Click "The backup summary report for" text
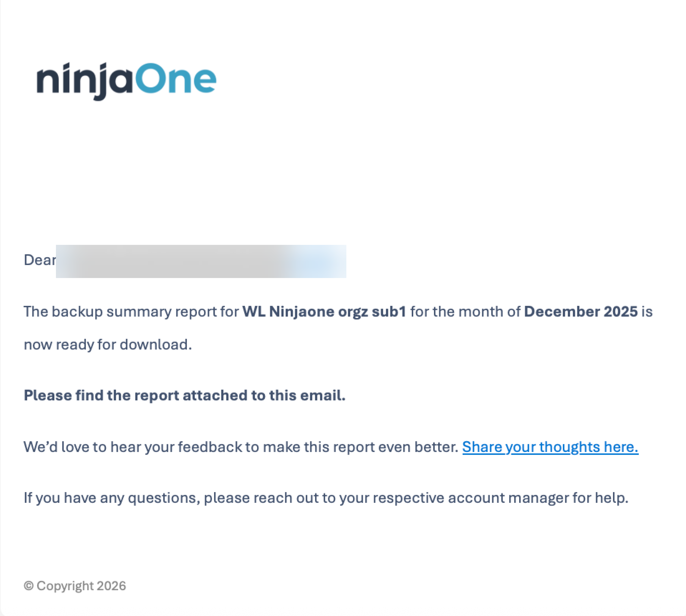Image resolution: width=686 pixels, height=616 pixels. click(x=131, y=312)
